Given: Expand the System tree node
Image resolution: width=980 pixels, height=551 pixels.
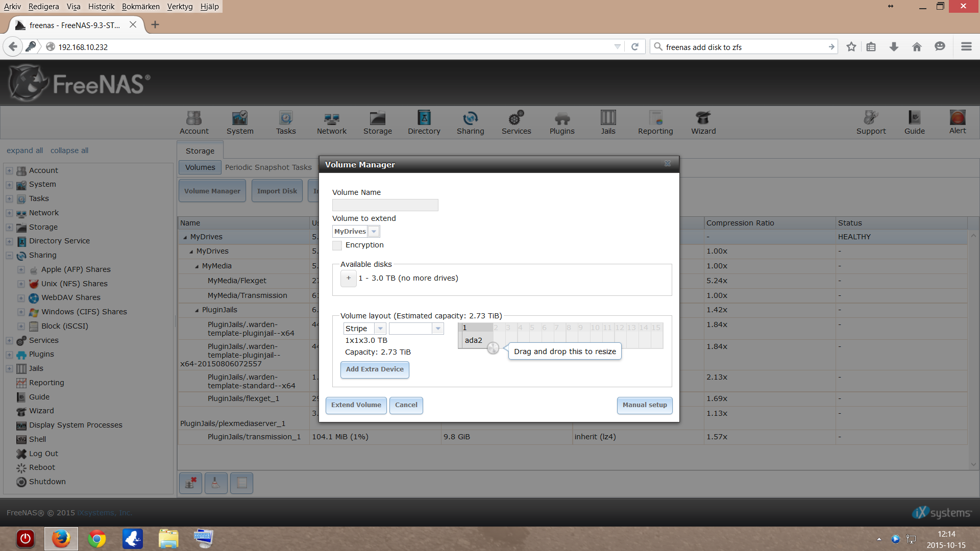Looking at the screenshot, I should click(9, 185).
